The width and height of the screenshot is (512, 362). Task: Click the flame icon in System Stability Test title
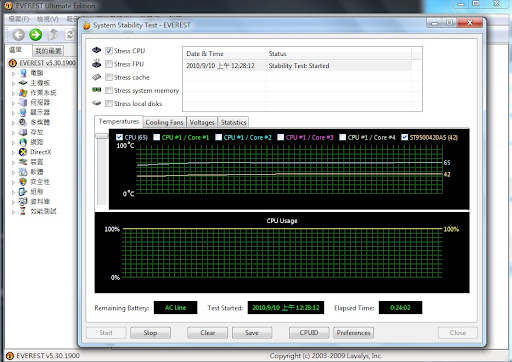click(87, 25)
